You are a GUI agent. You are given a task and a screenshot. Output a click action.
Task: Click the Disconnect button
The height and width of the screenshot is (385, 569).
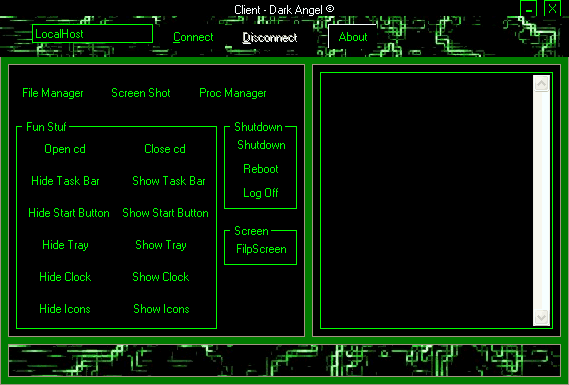tap(270, 37)
